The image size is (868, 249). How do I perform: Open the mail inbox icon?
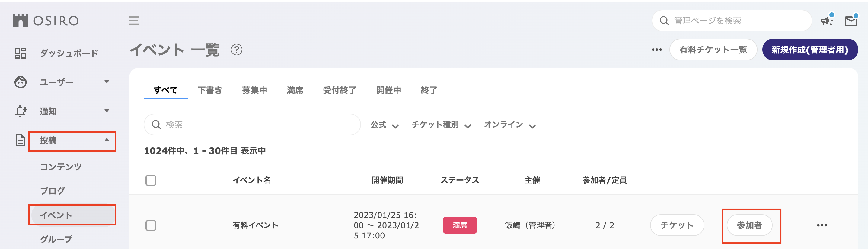coord(851,21)
